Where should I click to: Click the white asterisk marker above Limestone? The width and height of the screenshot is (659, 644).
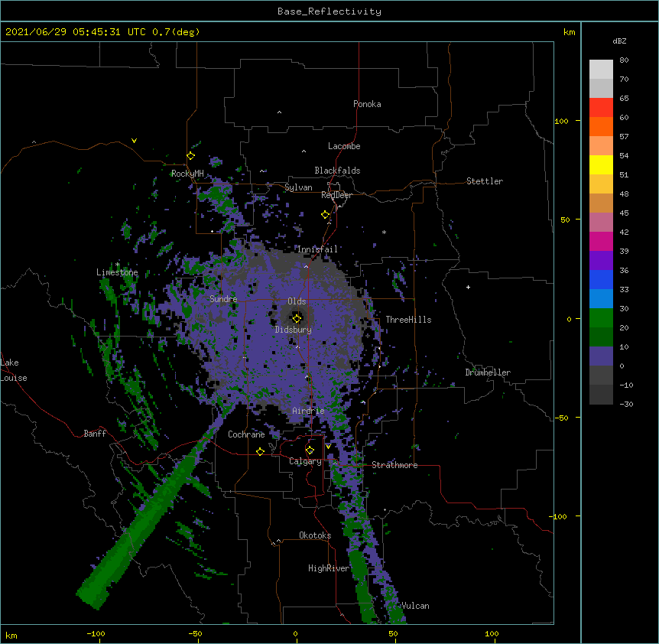[117, 265]
